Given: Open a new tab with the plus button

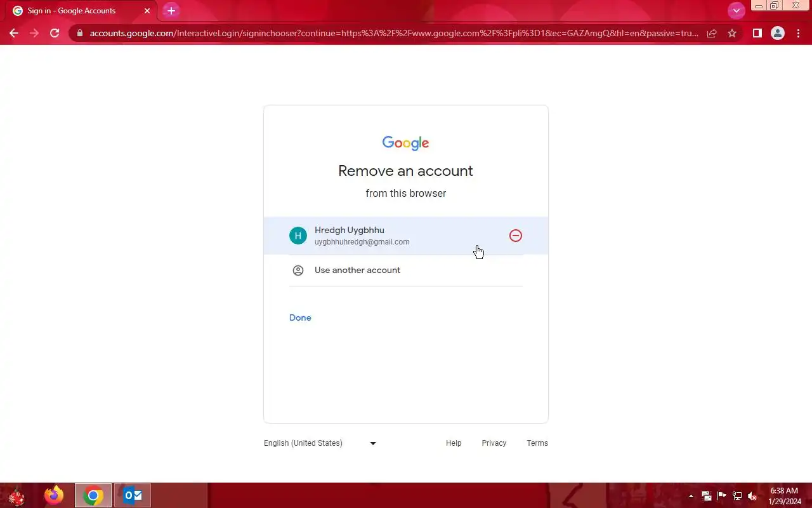Looking at the screenshot, I should pyautogui.click(x=171, y=11).
